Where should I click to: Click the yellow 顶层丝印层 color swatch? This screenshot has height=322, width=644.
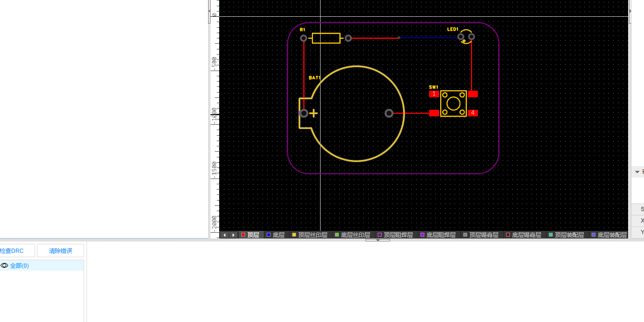pos(294,235)
